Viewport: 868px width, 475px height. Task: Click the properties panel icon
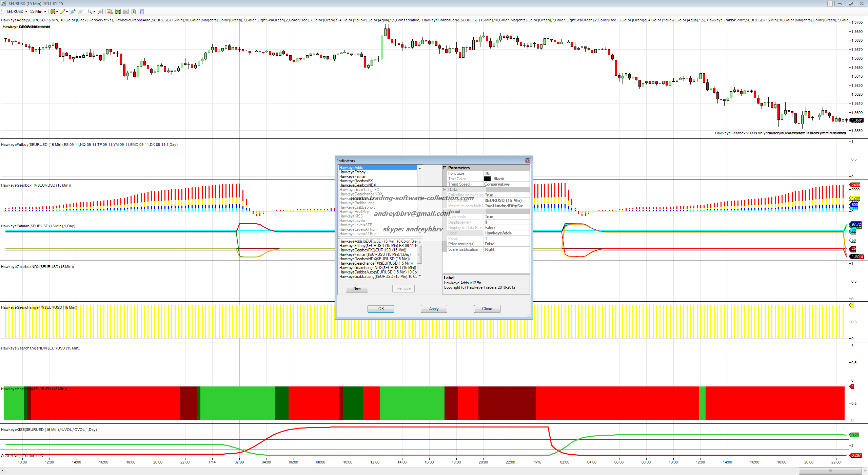click(141, 12)
